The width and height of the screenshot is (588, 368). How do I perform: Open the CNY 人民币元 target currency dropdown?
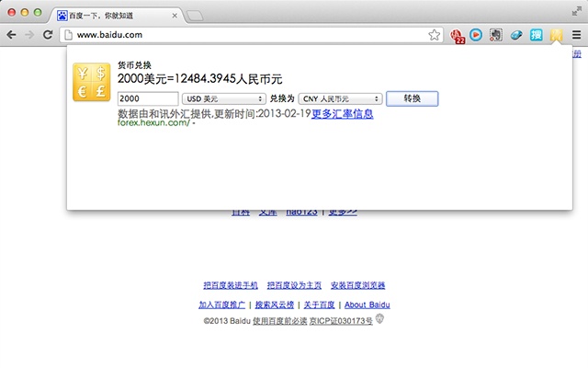click(x=340, y=98)
